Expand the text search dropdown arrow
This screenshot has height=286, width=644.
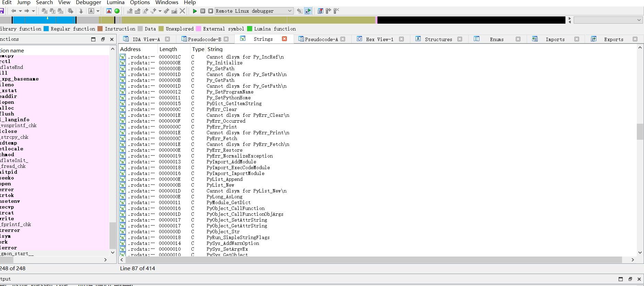(x=98, y=11)
